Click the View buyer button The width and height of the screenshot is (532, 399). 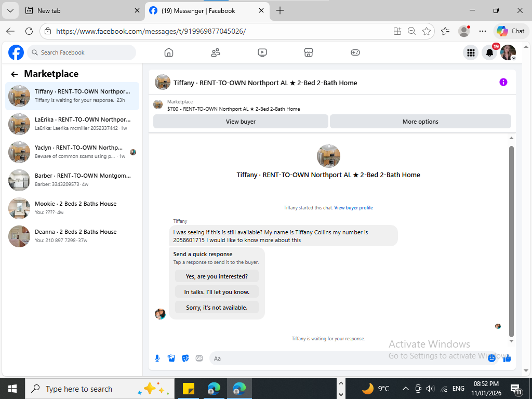(241, 122)
